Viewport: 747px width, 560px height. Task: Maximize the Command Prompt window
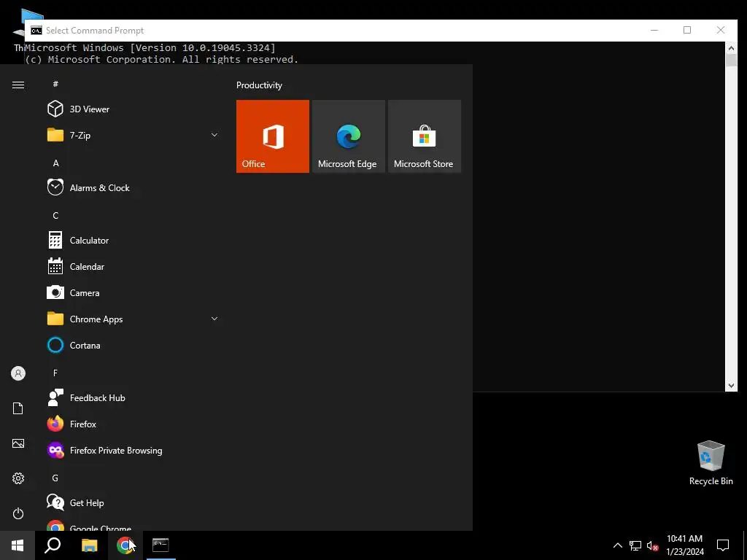687,30
